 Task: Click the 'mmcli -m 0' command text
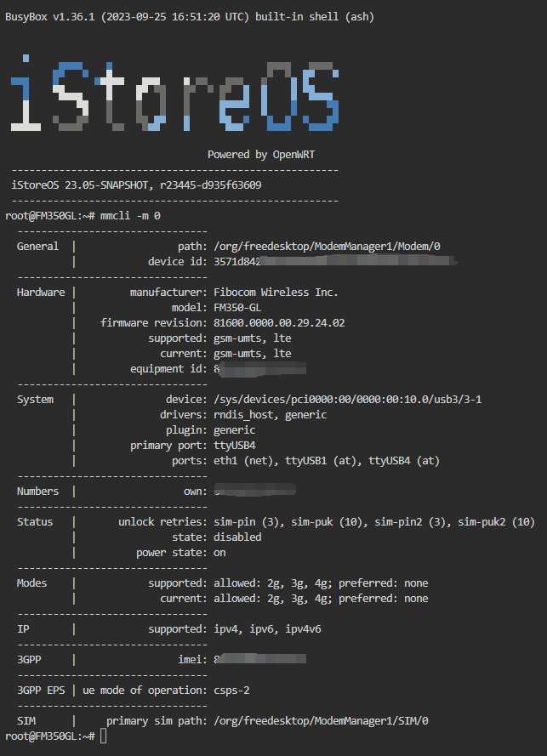(130, 216)
